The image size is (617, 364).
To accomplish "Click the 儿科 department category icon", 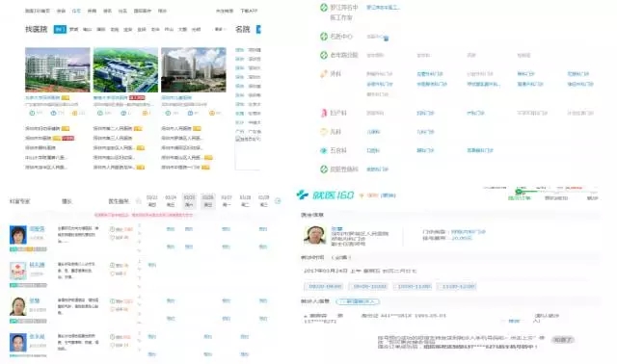I will pyautogui.click(x=324, y=131).
